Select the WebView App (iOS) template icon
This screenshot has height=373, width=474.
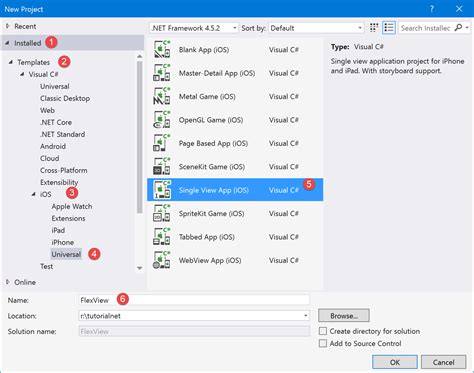pos(162,260)
